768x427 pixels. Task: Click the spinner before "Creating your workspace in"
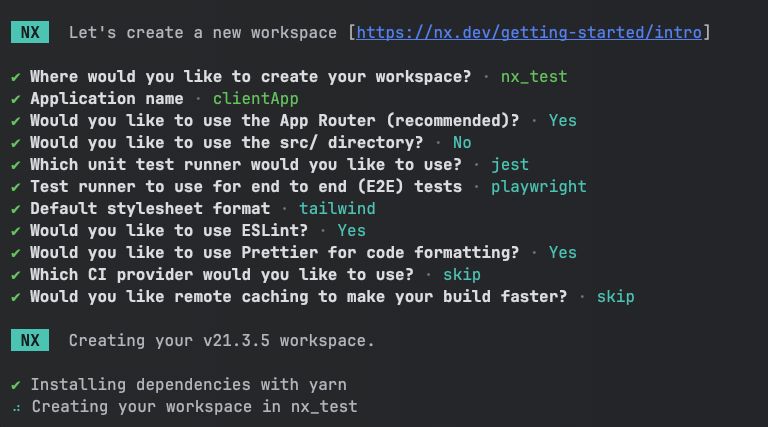pyautogui.click(x=16, y=407)
